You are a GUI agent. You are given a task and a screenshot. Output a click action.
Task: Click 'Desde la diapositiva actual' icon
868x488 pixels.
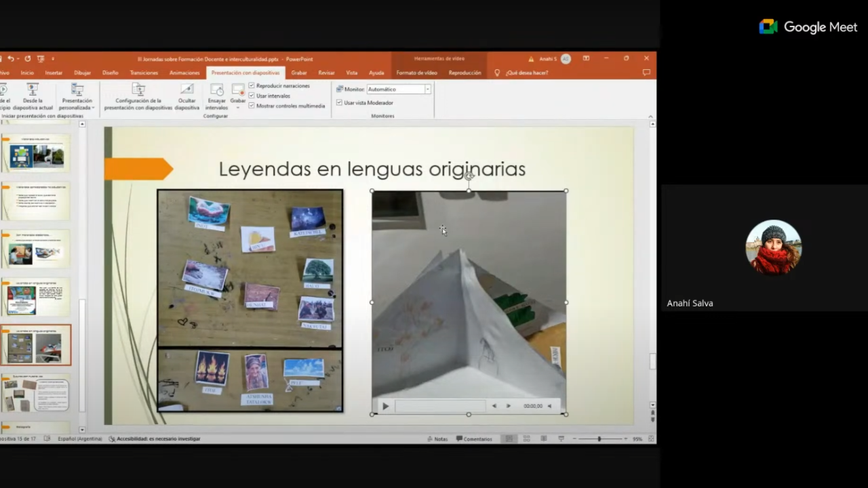click(33, 90)
